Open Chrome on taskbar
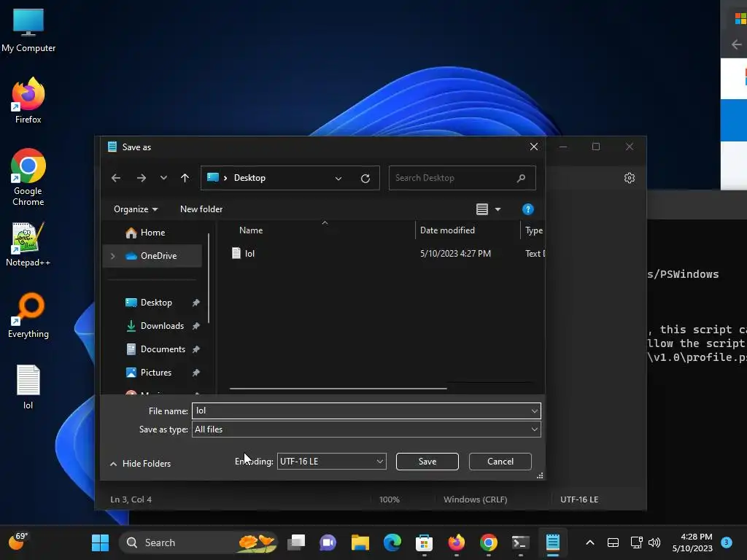This screenshot has width=747, height=560. (488, 542)
